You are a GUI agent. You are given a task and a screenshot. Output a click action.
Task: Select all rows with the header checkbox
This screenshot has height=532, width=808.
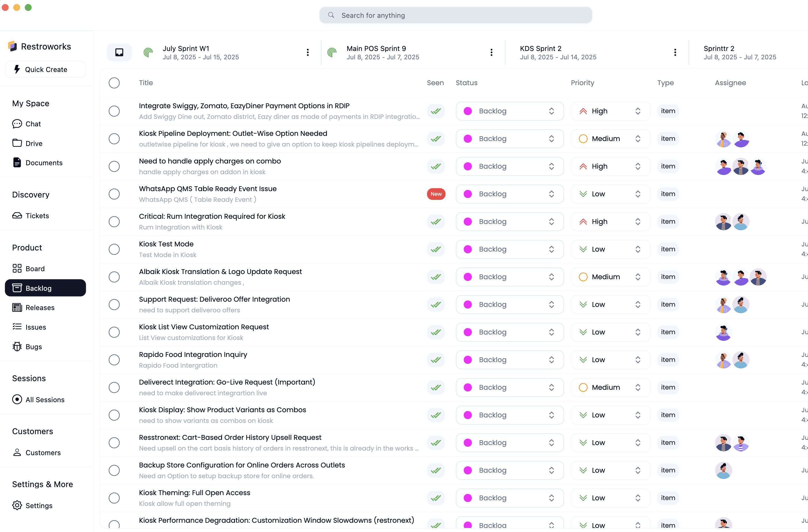(114, 83)
